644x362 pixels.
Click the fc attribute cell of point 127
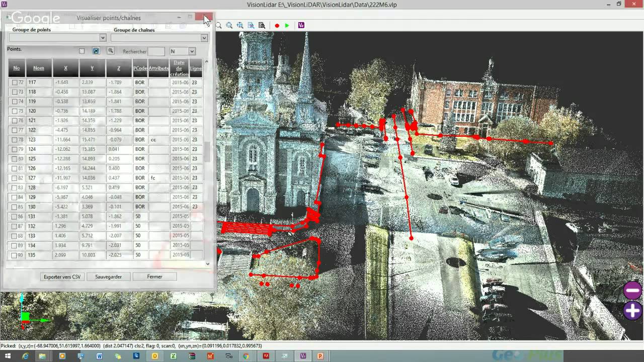click(x=158, y=178)
